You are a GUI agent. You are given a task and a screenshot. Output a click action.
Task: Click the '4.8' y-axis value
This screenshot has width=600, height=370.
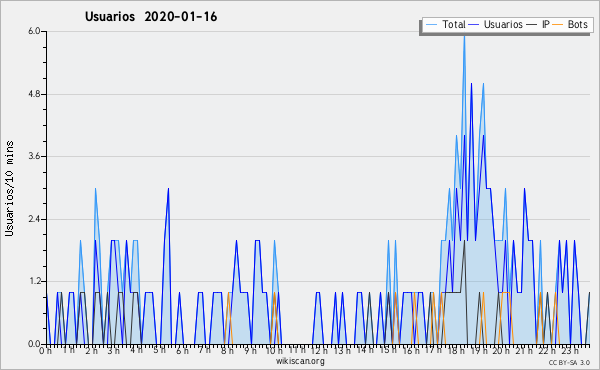(x=34, y=94)
